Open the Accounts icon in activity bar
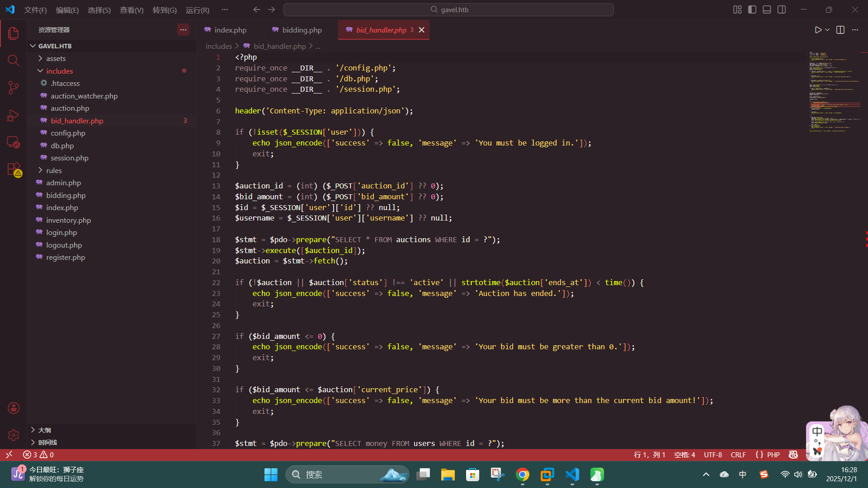This screenshot has width=868, height=488. coord(14,408)
